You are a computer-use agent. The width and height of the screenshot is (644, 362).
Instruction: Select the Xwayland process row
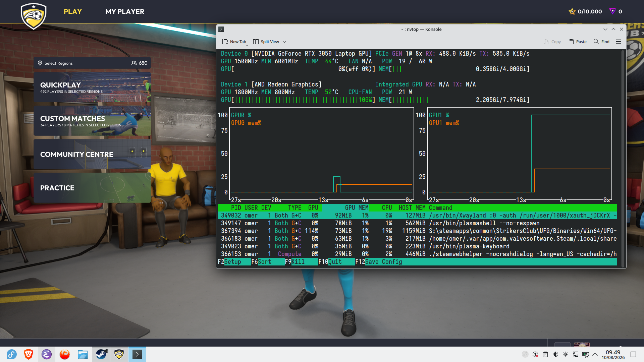click(417, 216)
